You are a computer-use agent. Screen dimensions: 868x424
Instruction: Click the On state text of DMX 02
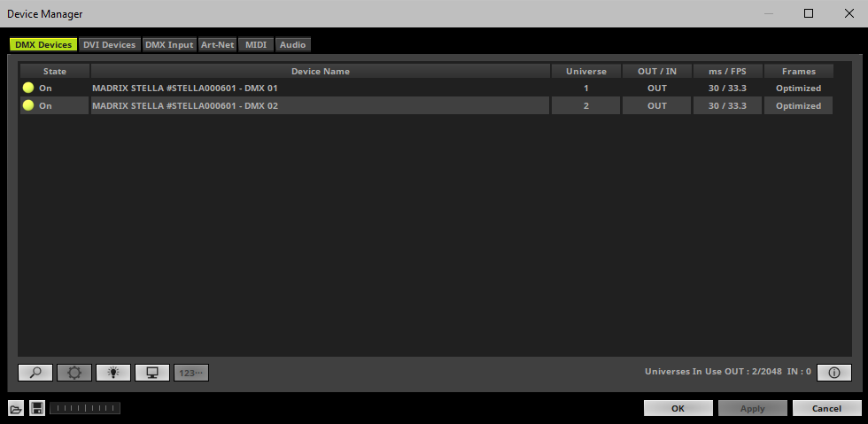click(45, 105)
